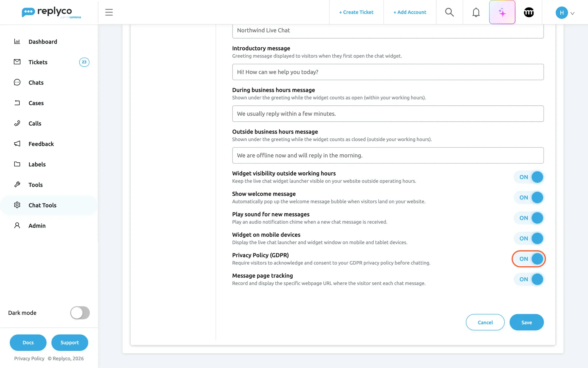The width and height of the screenshot is (588, 368).
Task: Click the Save button
Action: click(x=527, y=322)
